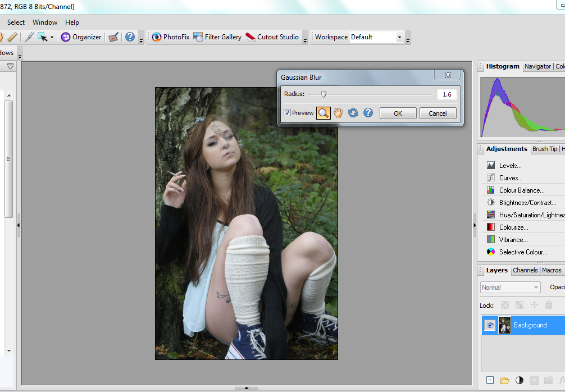Toggle lock position icon

[x=534, y=305]
